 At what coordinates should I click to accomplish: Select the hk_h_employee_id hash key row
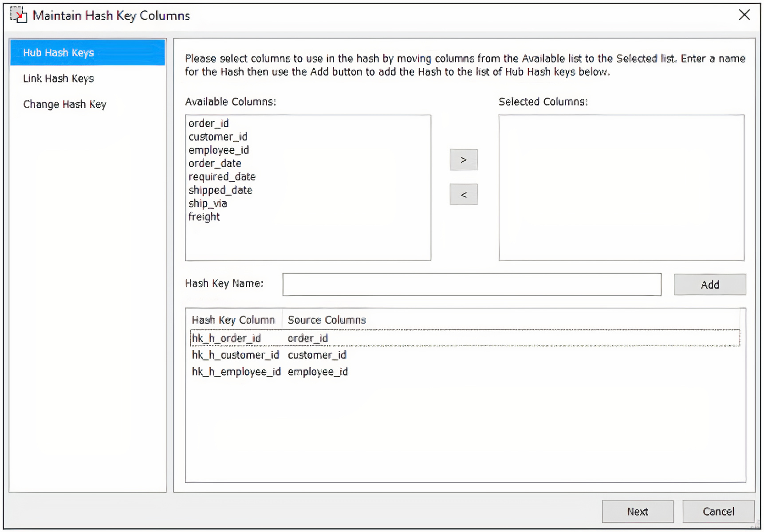click(x=465, y=372)
